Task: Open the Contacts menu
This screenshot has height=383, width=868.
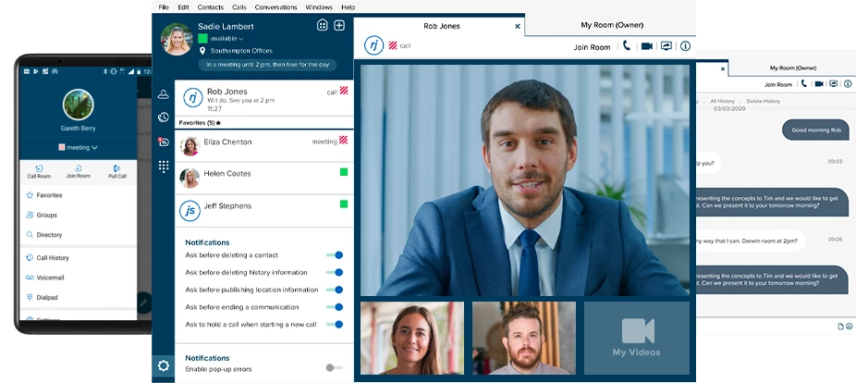Action: (x=211, y=7)
